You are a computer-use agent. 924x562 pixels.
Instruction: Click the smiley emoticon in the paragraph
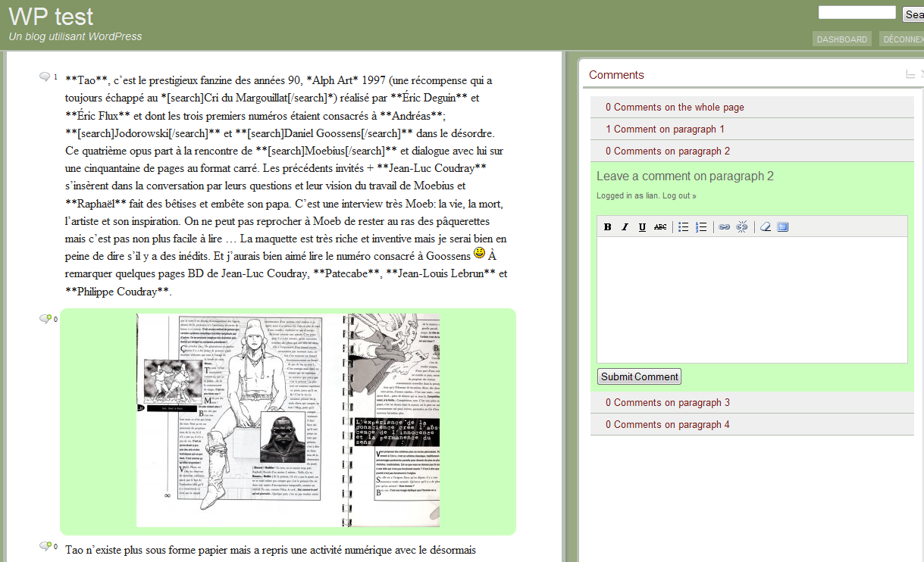pyautogui.click(x=480, y=253)
